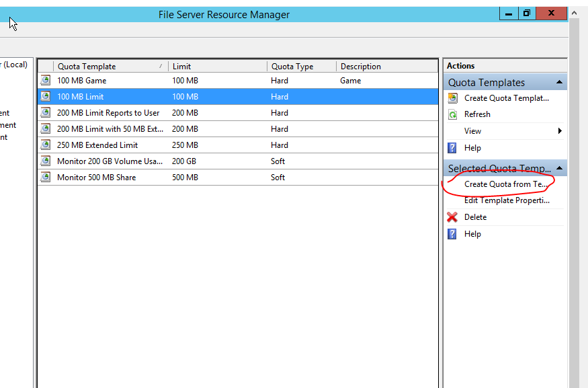
Task: Click the quota icon on highlighted 100 MB Limit
Action: coord(44,96)
